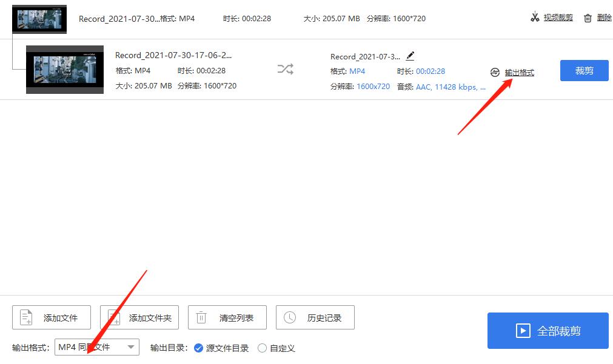The width and height of the screenshot is (613, 364).
Task: Click the shuffle arrows icon on the clip row
Action: 285,69
